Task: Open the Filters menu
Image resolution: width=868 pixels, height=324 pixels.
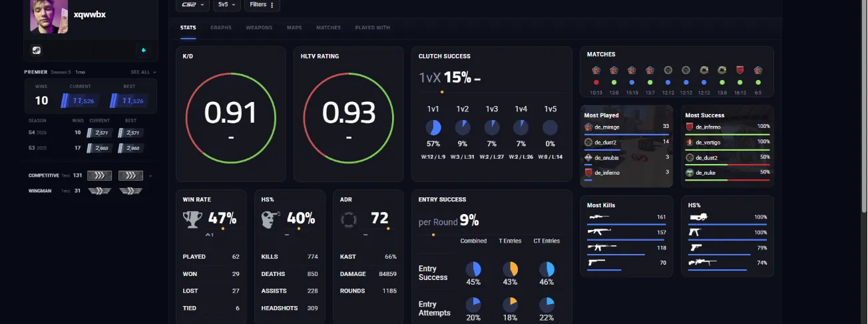Action: [x=262, y=5]
